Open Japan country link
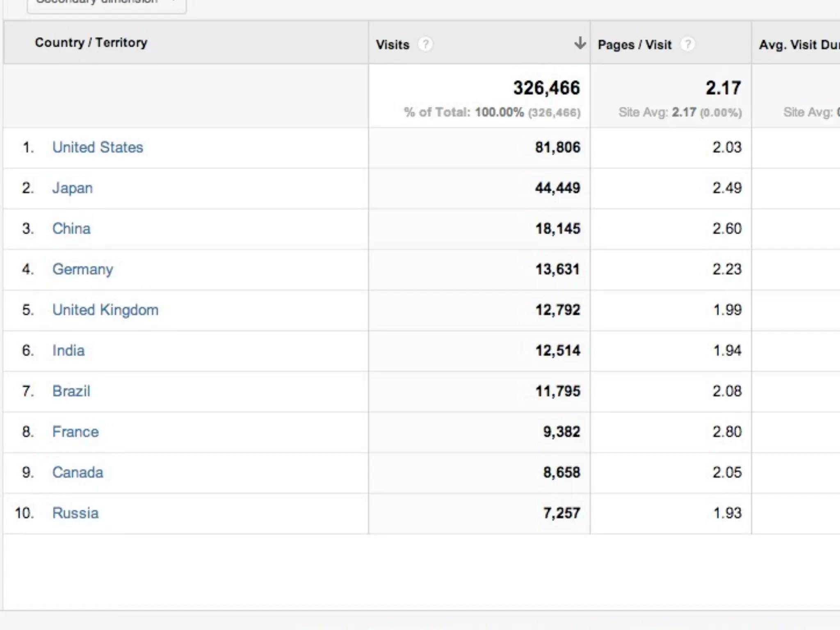Viewport: 840px width, 630px height. [72, 188]
